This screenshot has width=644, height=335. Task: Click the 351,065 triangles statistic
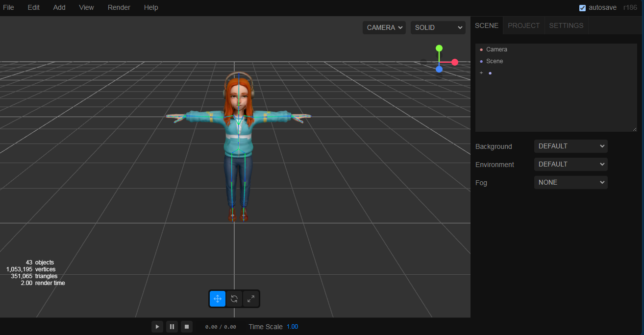[x=34, y=276]
